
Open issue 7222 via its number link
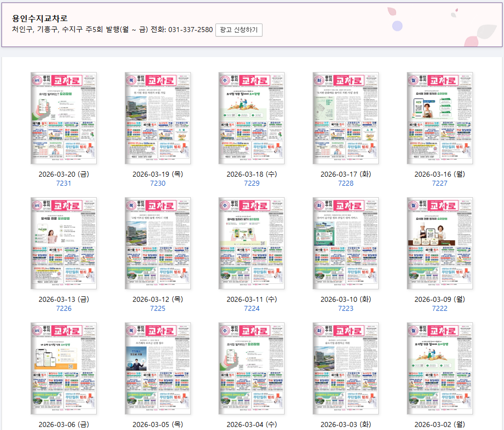click(439, 309)
